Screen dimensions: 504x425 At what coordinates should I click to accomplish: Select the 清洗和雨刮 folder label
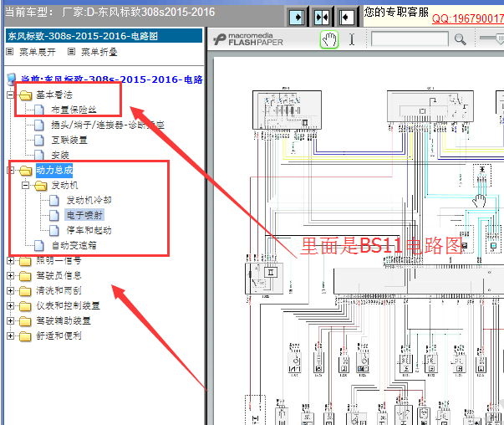pos(59,290)
